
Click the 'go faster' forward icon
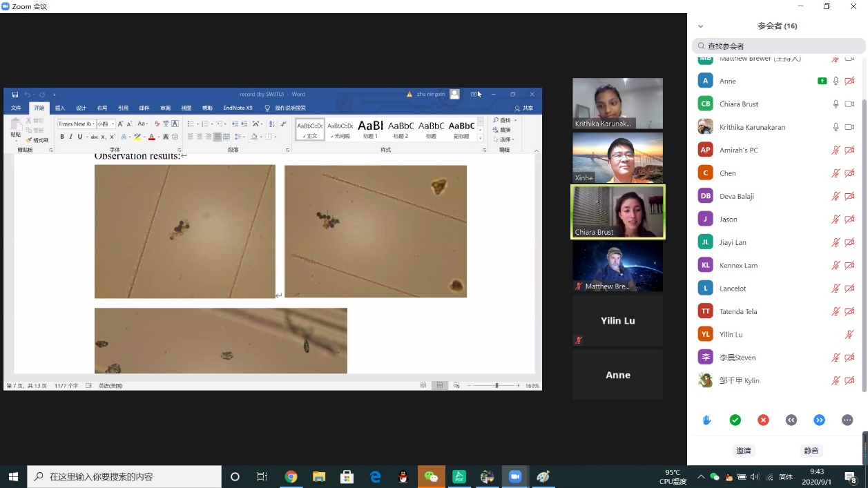[819, 420]
